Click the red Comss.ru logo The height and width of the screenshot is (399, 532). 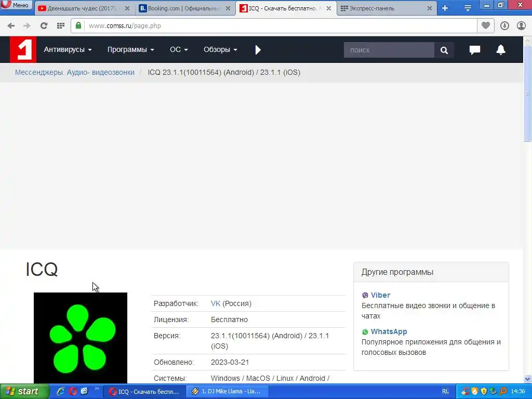(x=23, y=49)
